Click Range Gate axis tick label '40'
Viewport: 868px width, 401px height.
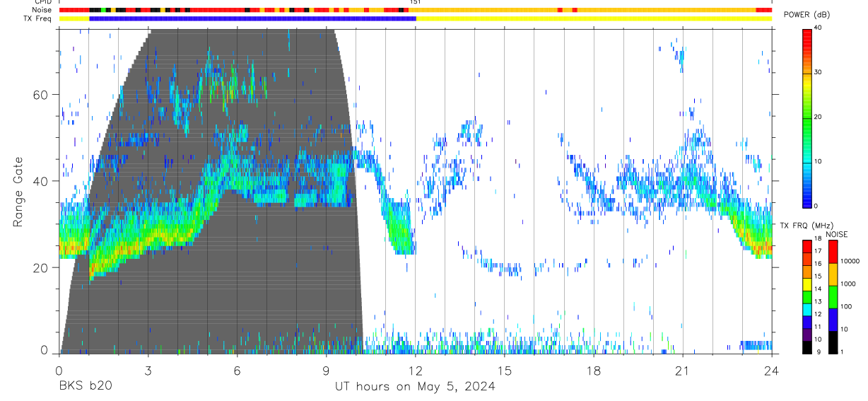[41, 180]
